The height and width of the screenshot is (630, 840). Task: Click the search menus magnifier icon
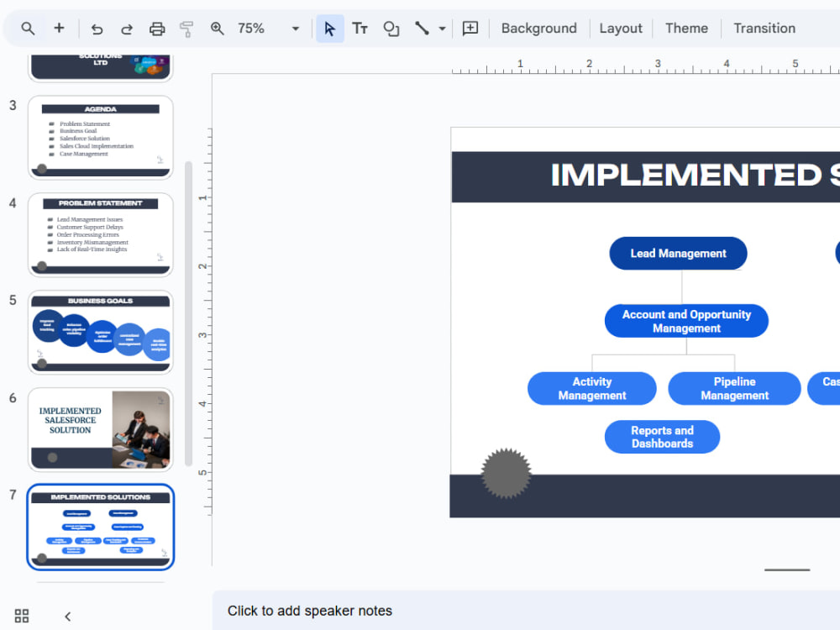pos(28,29)
